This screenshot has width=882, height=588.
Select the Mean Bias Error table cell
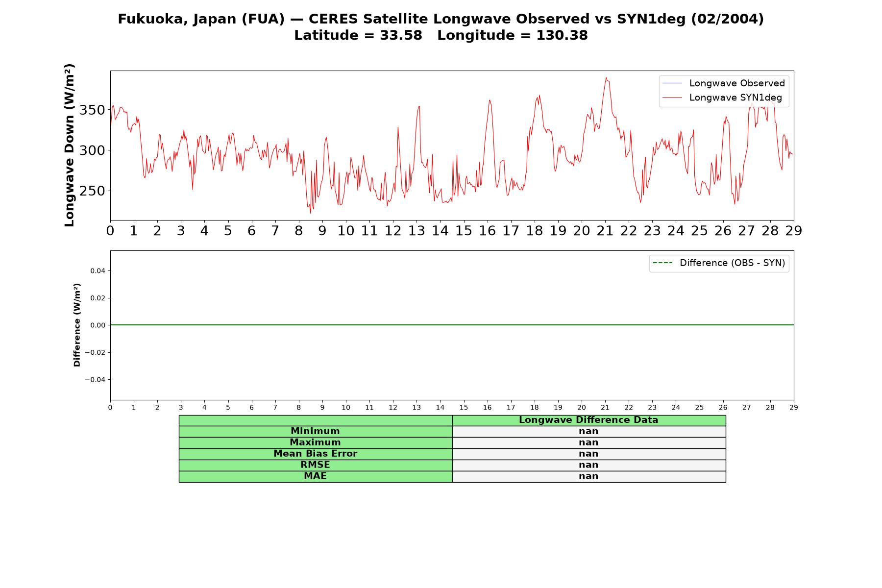tap(316, 454)
